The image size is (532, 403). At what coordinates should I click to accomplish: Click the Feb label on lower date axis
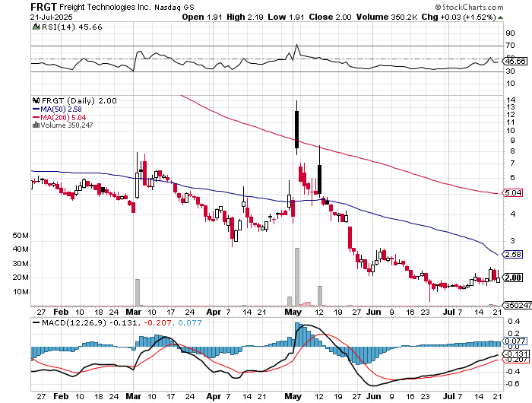(61, 396)
